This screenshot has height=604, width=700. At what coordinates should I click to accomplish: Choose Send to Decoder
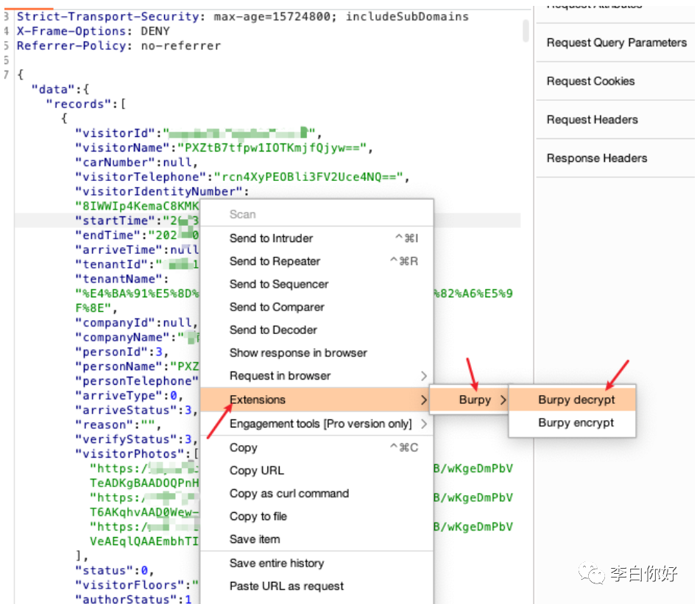click(x=317, y=330)
